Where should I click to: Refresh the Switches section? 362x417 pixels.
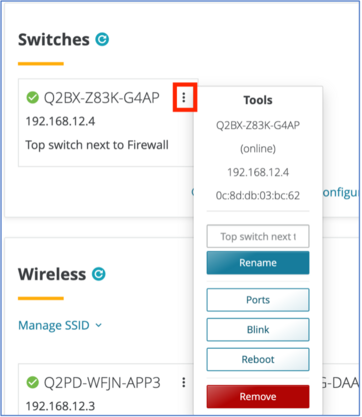102,39
